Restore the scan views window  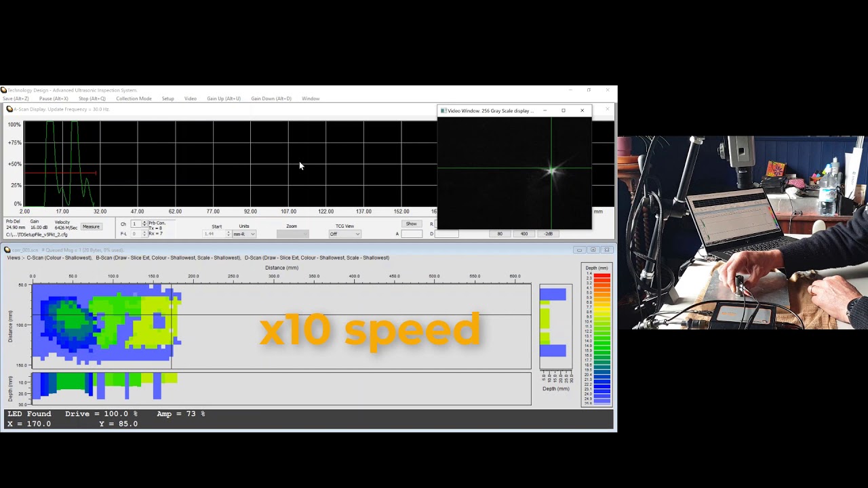pyautogui.click(x=593, y=250)
